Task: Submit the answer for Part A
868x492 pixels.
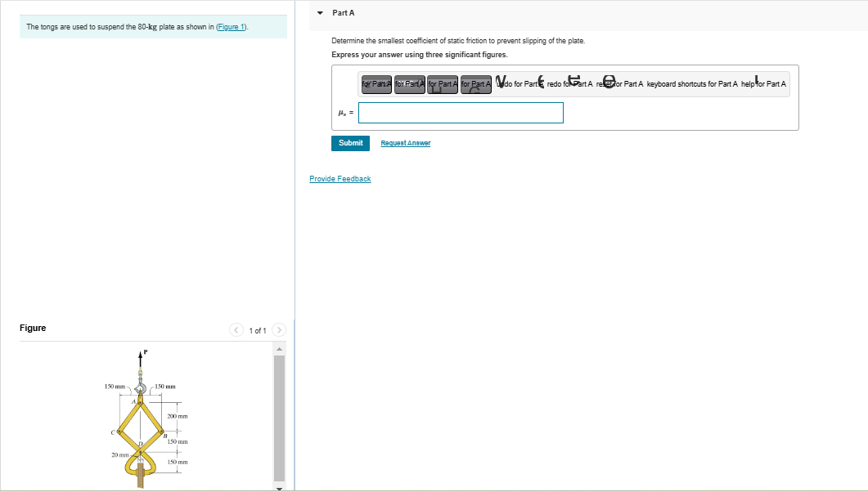Action: pos(350,142)
